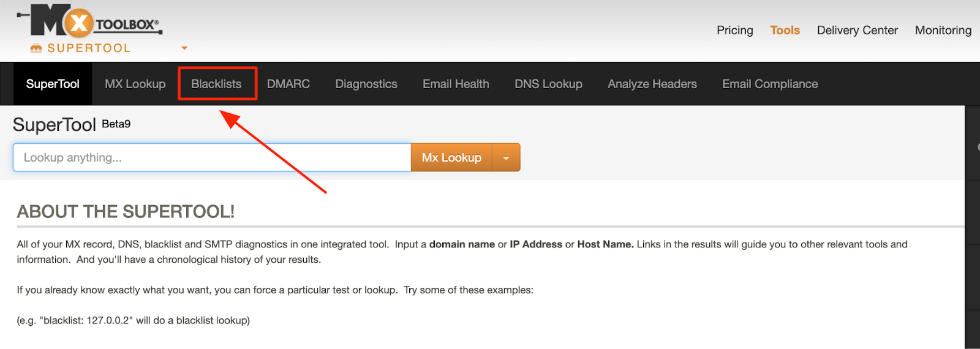This screenshot has width=980, height=349.
Task: Open the Analyze Headers tab
Action: click(652, 84)
